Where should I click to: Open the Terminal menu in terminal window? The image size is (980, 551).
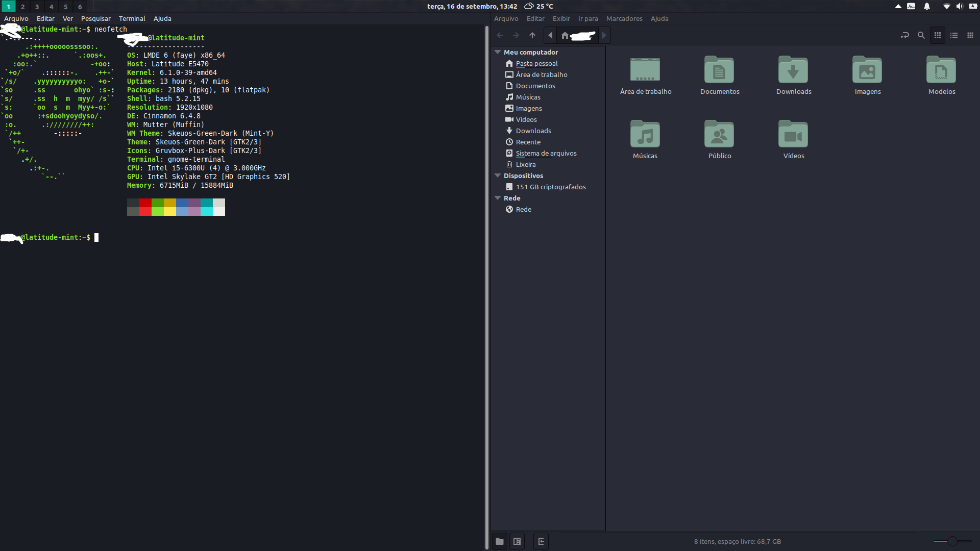(132, 18)
